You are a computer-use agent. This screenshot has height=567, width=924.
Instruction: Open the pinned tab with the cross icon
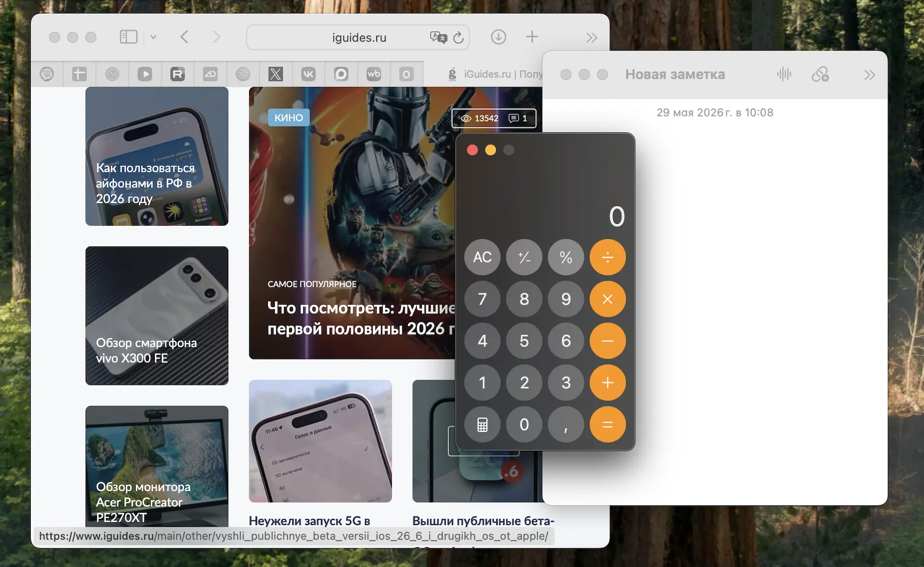(79, 74)
